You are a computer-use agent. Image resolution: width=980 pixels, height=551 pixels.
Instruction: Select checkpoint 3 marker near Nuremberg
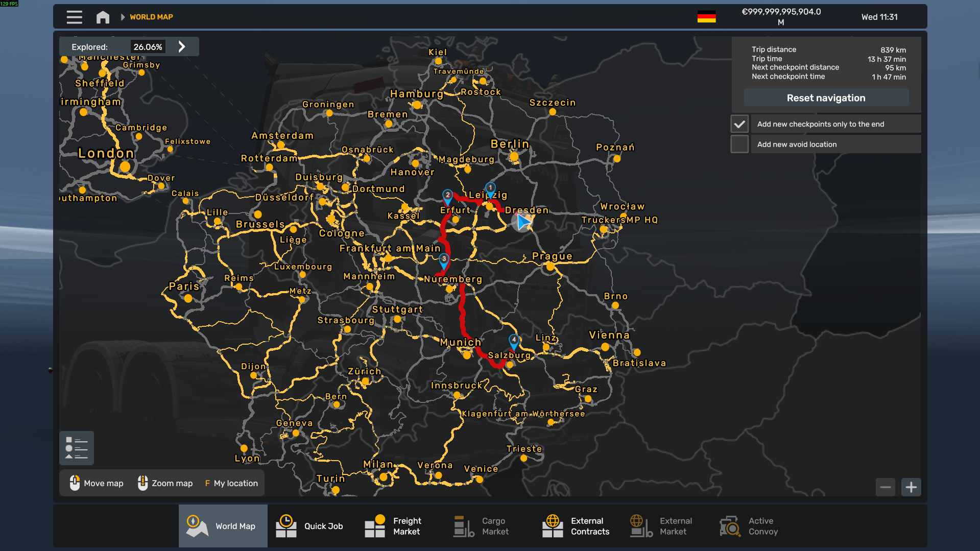tap(444, 260)
